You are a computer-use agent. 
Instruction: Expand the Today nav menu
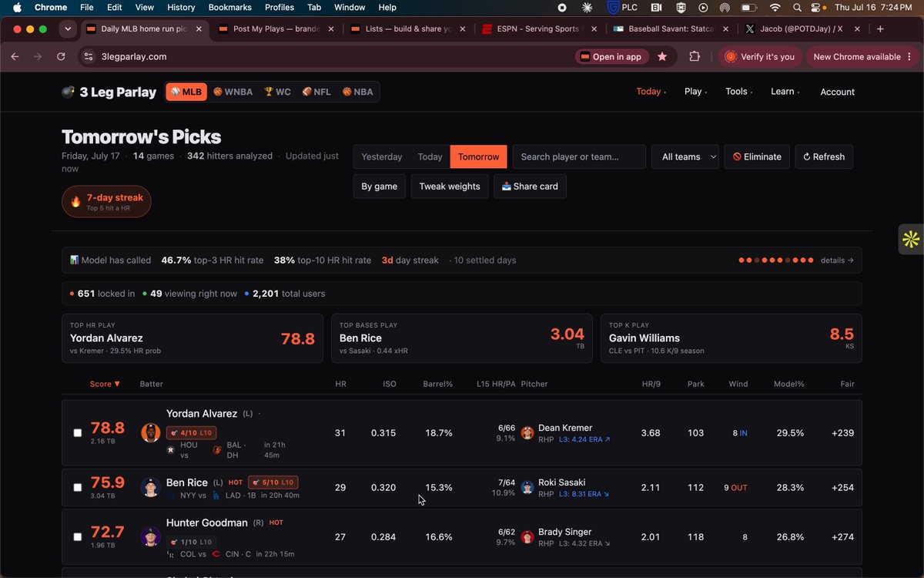tap(651, 92)
